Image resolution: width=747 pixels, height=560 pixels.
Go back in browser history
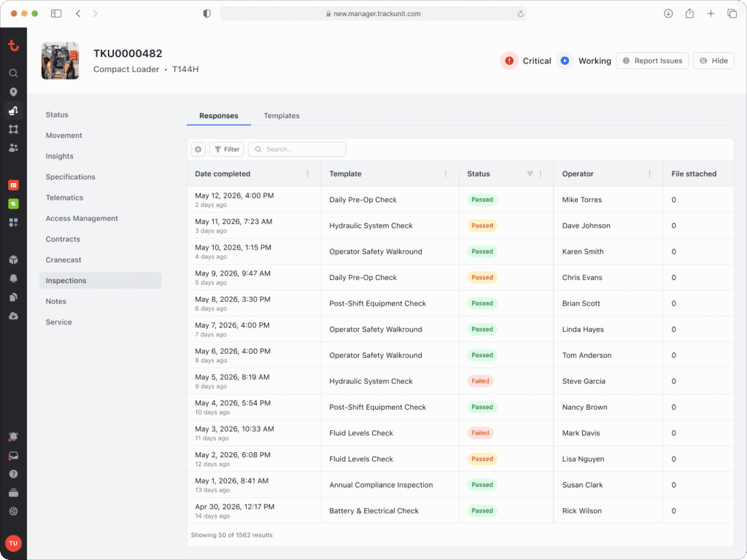pos(78,14)
